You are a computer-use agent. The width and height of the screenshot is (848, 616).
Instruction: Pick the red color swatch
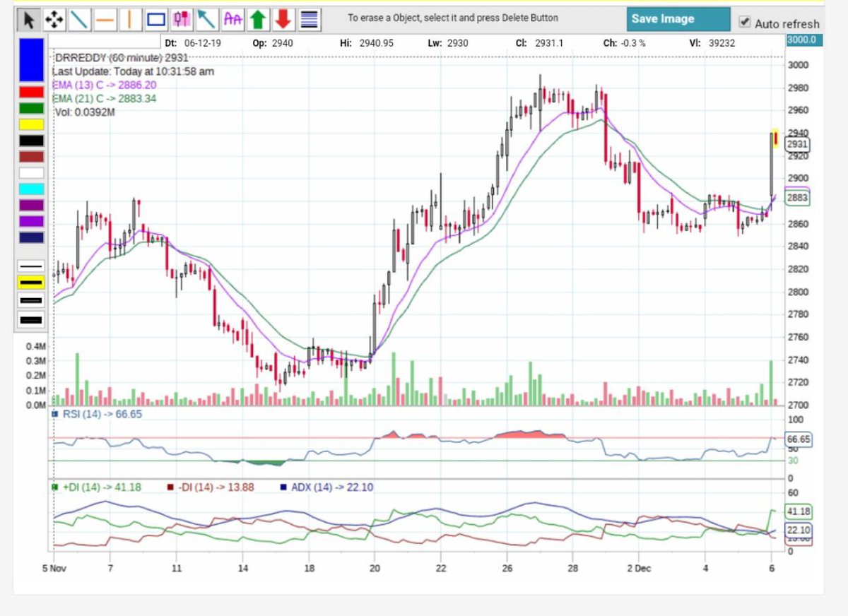32,92
